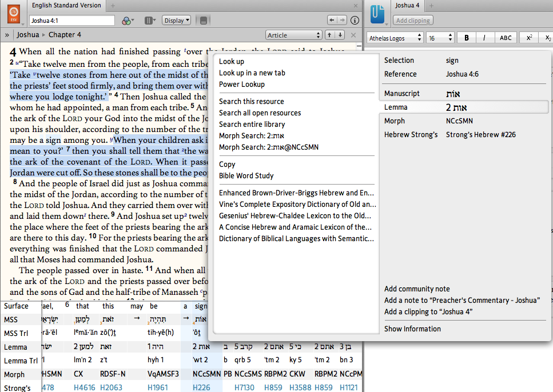553x392 pixels.
Task: Select Search entire library
Action: pyautogui.click(x=252, y=124)
